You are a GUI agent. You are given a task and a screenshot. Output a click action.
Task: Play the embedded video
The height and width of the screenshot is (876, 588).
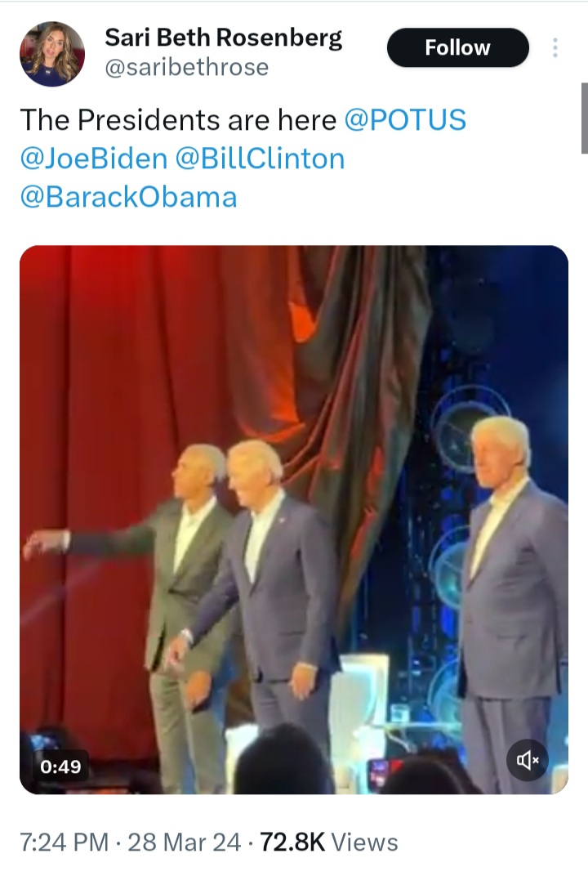tap(294, 519)
